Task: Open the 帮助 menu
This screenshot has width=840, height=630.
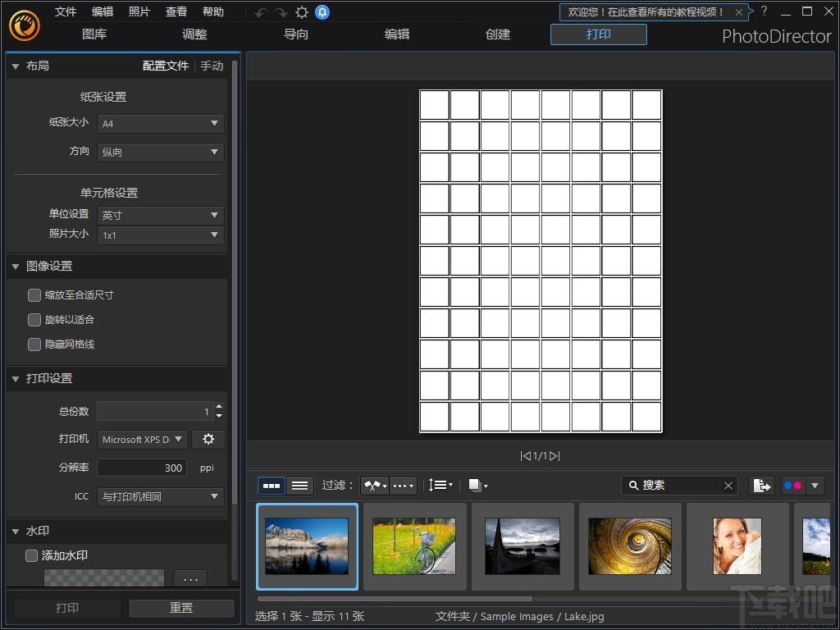Action: 213,11
